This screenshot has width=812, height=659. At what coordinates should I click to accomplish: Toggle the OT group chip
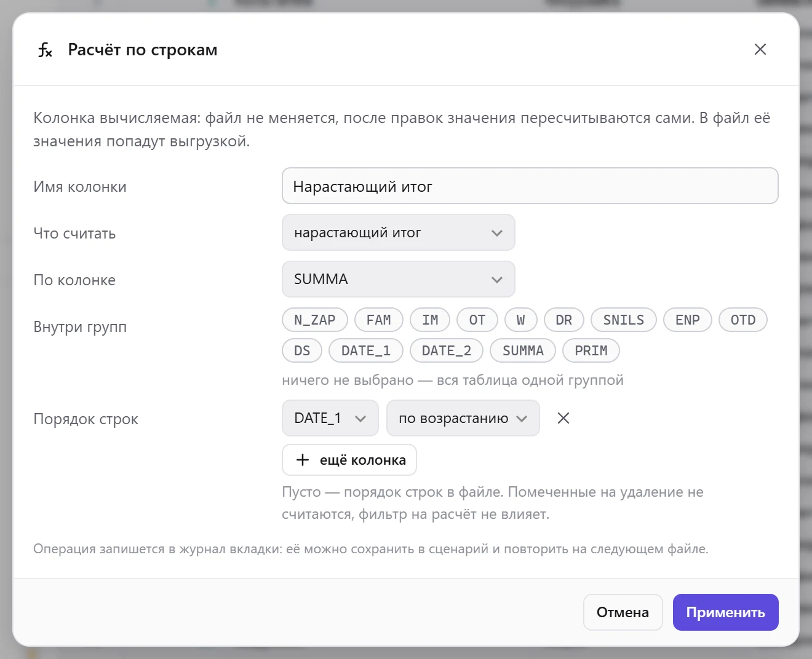click(477, 320)
